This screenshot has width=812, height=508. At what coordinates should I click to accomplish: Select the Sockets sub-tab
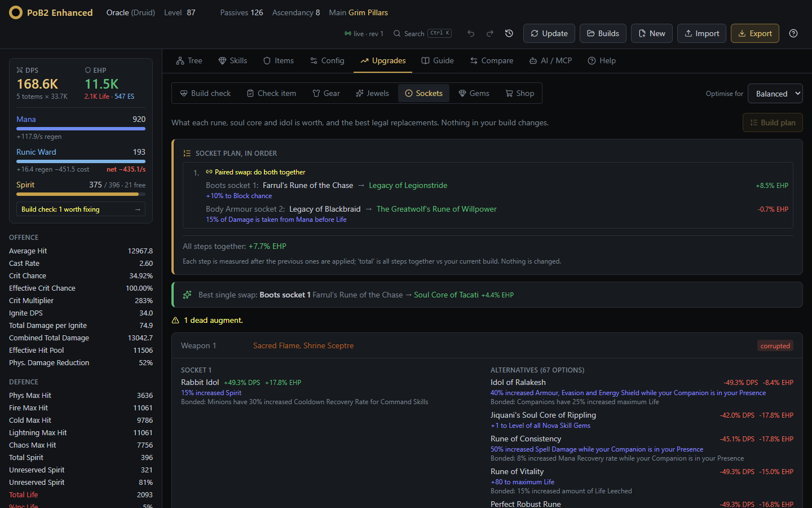tap(423, 93)
